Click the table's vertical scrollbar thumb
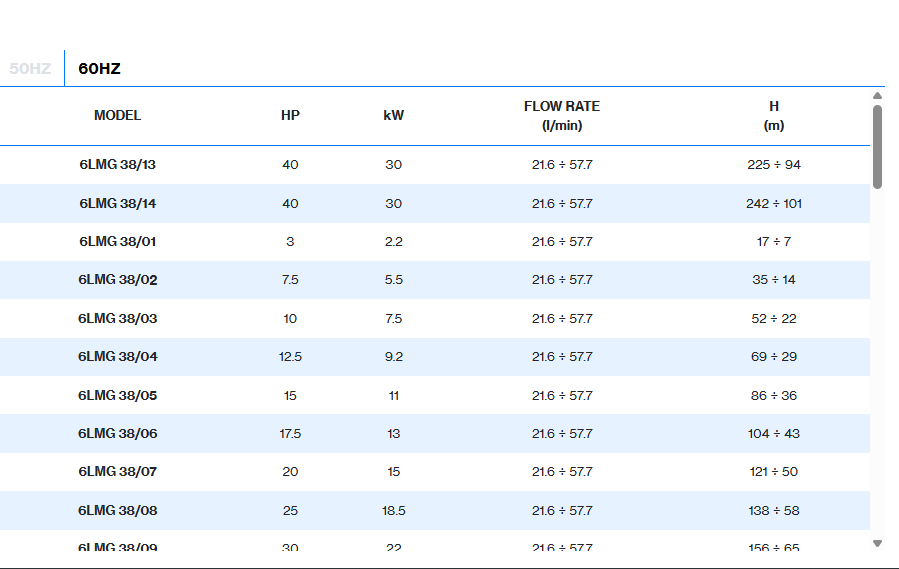This screenshot has height=569, width=899. point(877,146)
